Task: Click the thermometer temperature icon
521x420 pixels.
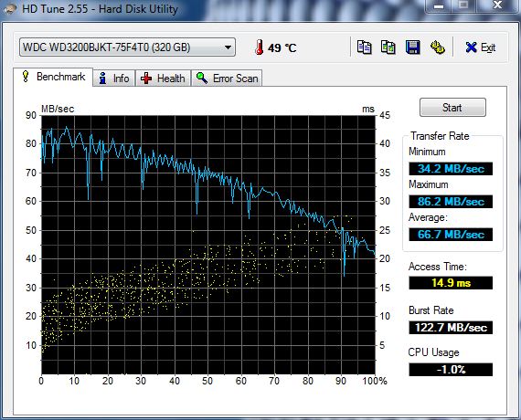Action: 260,47
